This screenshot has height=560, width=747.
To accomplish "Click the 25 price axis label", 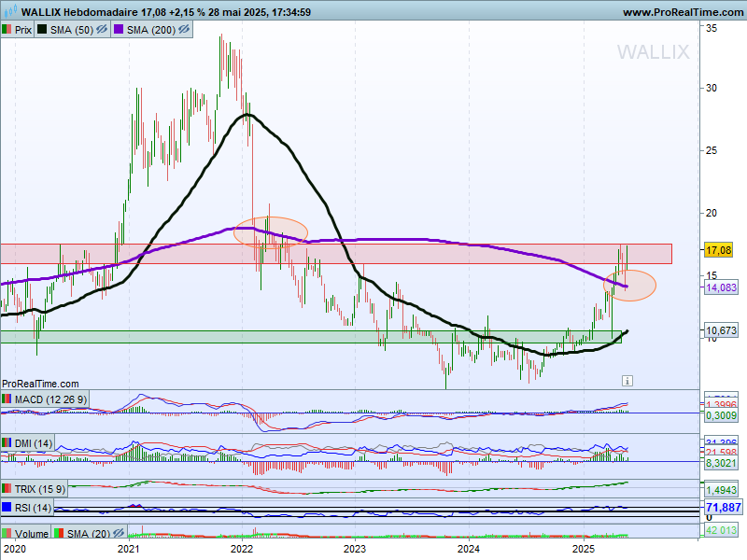I will pos(712,150).
